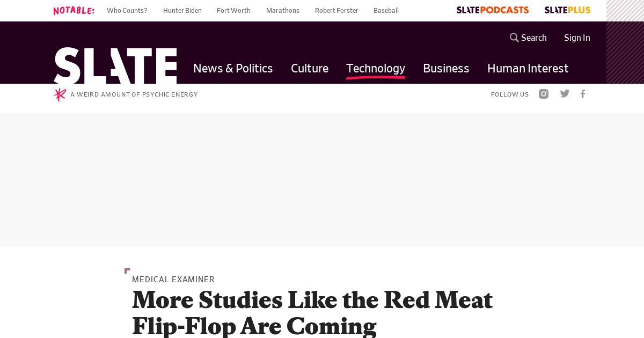
Task: Click the pink asterisk tagline icon
Action: tap(60, 94)
